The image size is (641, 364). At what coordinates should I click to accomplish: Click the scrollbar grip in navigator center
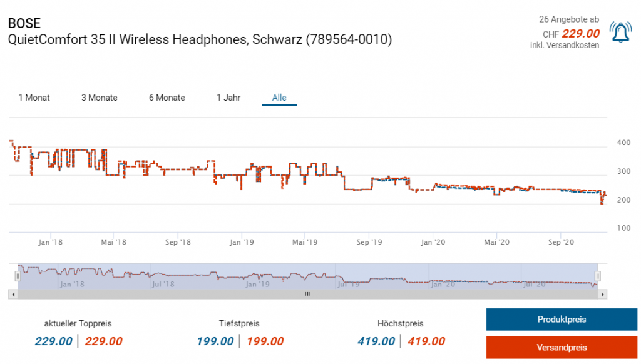[x=307, y=294]
